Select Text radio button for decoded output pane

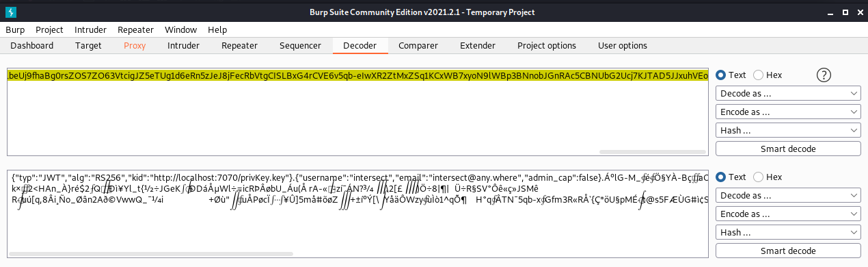[x=731, y=177]
